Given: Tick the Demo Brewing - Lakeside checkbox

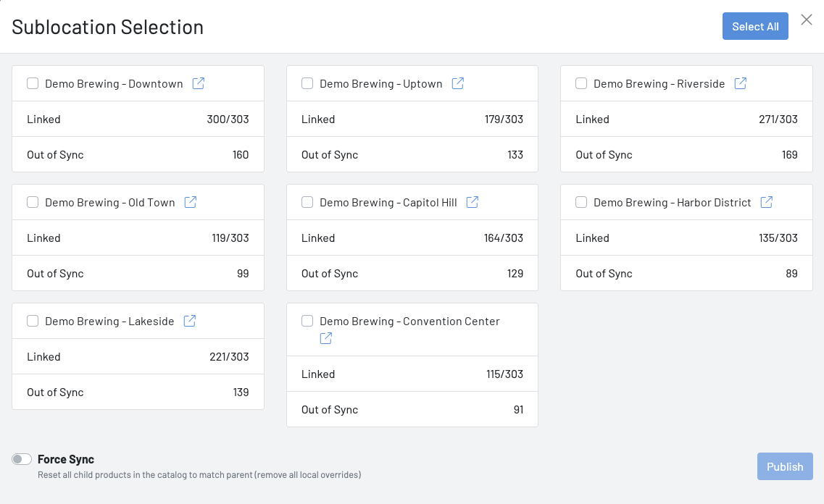Looking at the screenshot, I should (33, 321).
